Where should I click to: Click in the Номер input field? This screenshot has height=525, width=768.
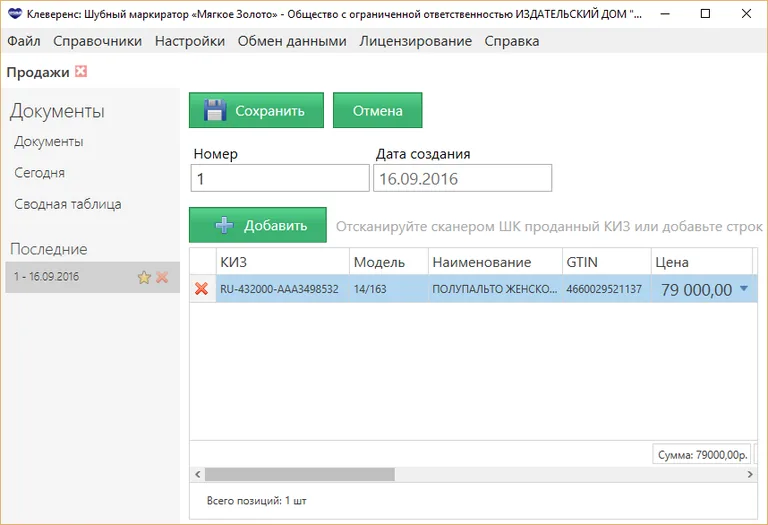[279, 179]
